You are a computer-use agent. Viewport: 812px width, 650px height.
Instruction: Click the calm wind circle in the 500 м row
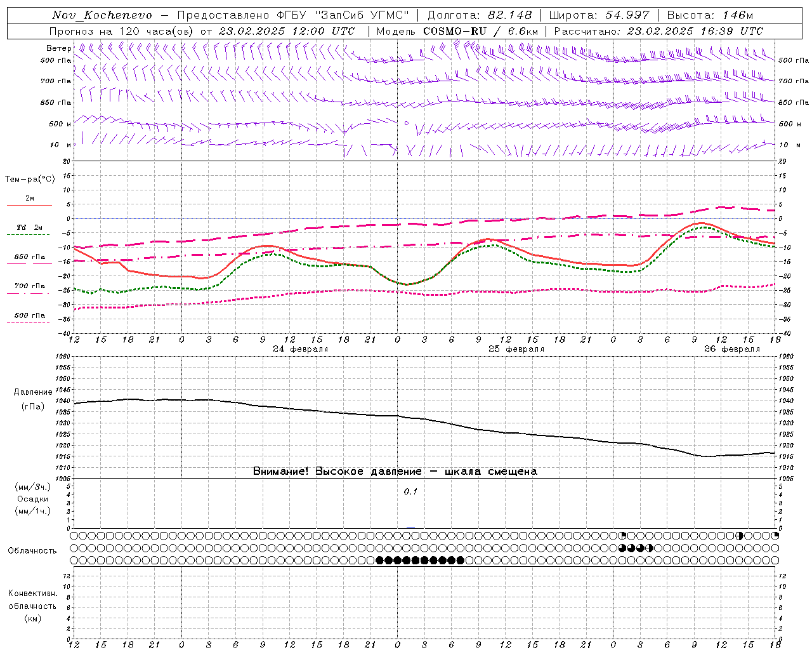point(407,123)
